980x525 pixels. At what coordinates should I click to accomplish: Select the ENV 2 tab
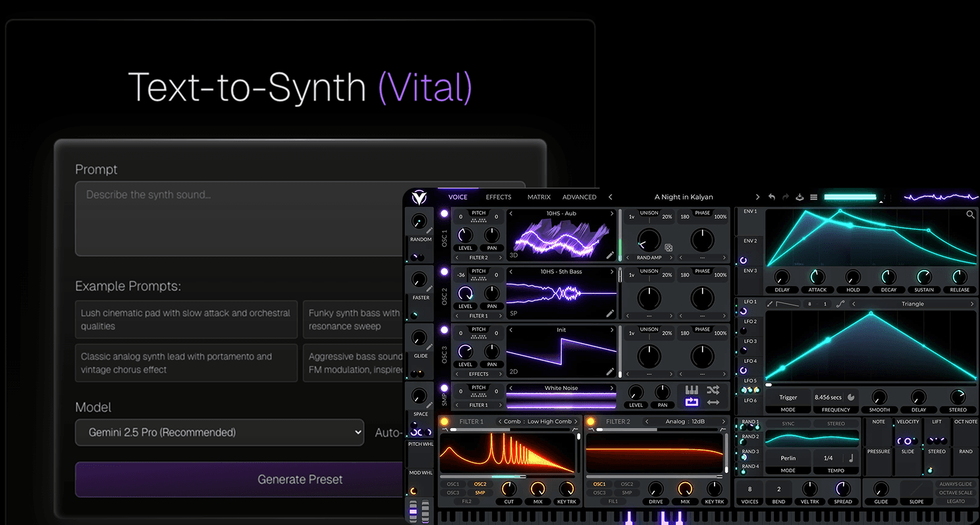tap(750, 250)
